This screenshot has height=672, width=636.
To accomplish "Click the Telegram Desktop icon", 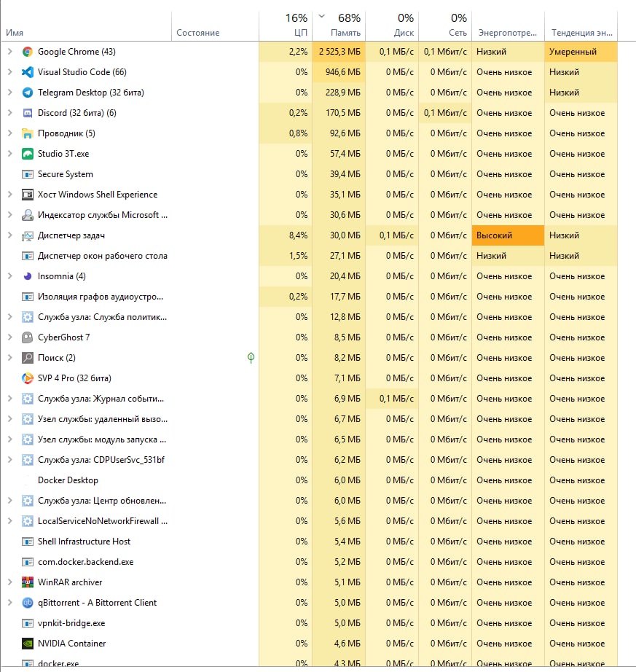I will pyautogui.click(x=28, y=93).
